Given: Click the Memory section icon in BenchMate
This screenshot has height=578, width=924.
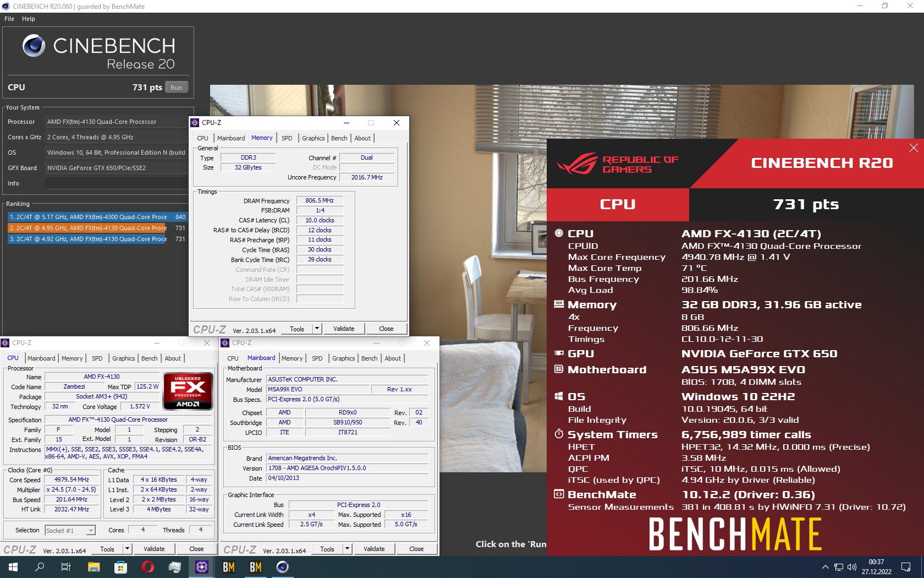Looking at the screenshot, I should click(x=559, y=304).
